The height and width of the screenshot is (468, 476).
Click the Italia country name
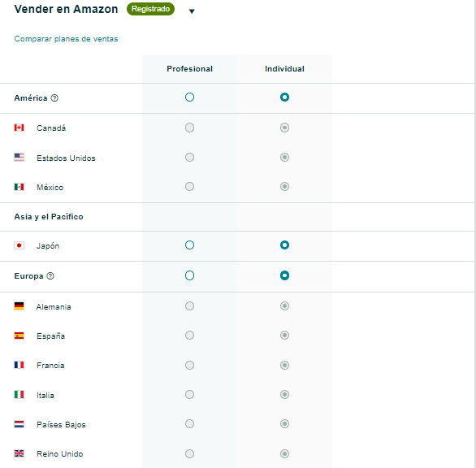[45, 396]
